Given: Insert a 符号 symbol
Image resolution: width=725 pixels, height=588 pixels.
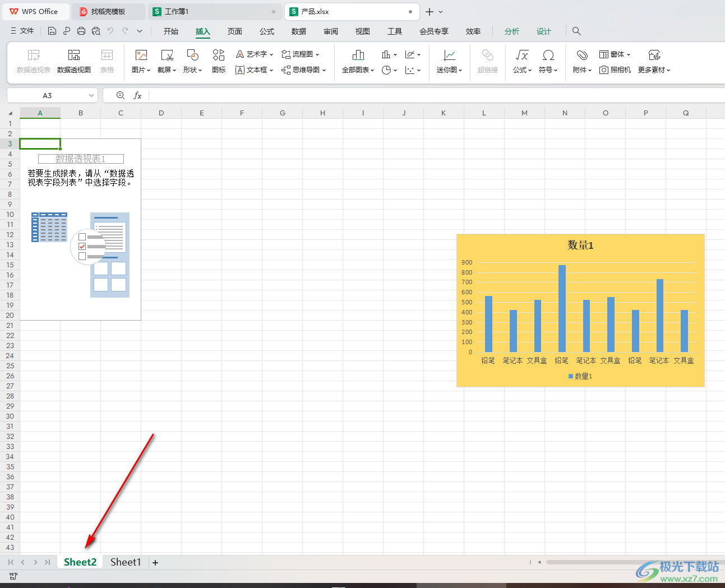Looking at the screenshot, I should point(548,61).
